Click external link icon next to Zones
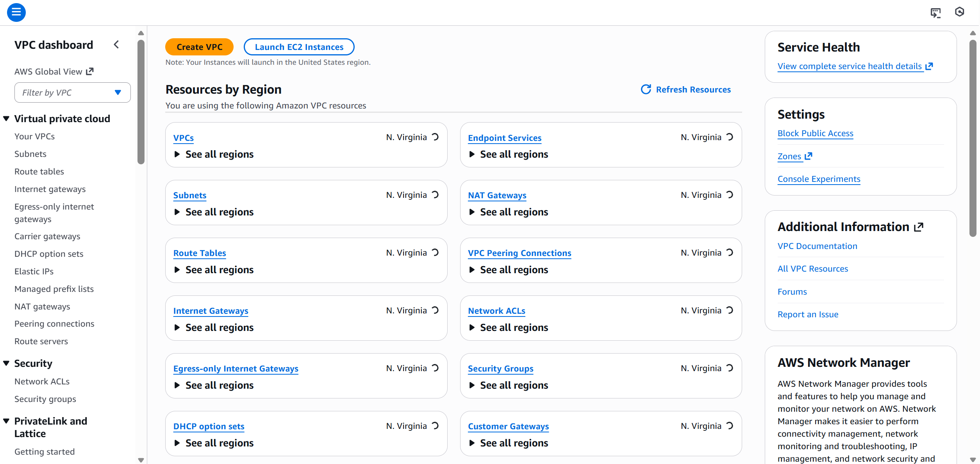Screen dimensions: 980x464 (809, 156)
